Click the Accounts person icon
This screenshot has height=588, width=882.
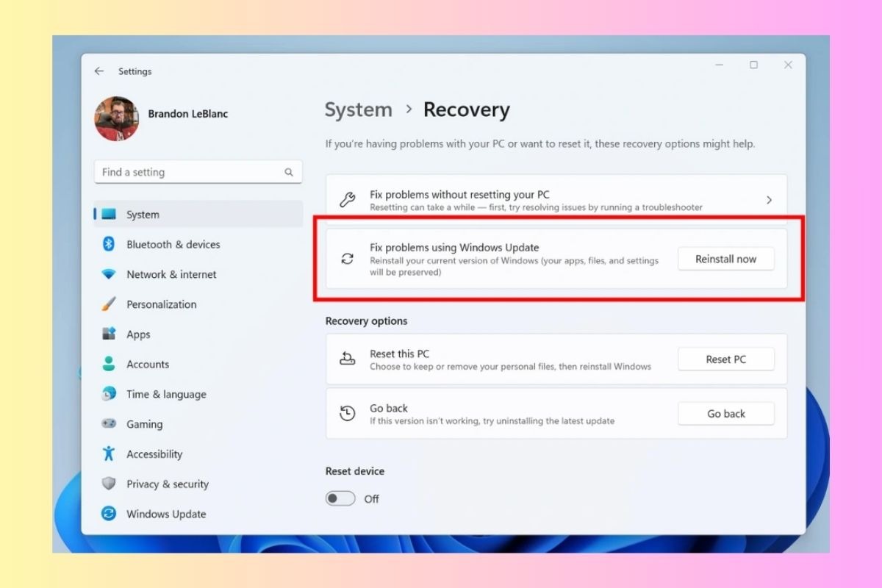[109, 365]
